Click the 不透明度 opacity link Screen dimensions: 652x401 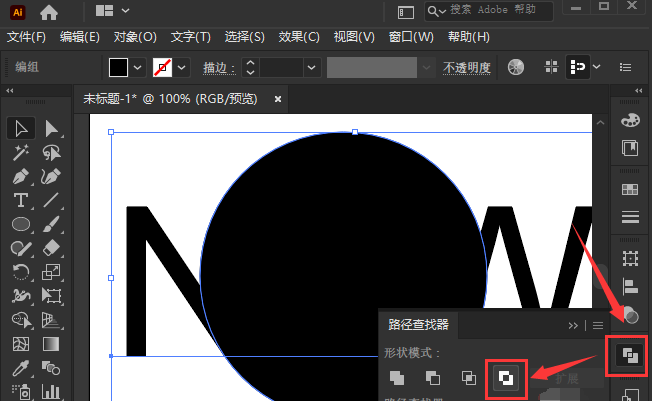point(467,68)
